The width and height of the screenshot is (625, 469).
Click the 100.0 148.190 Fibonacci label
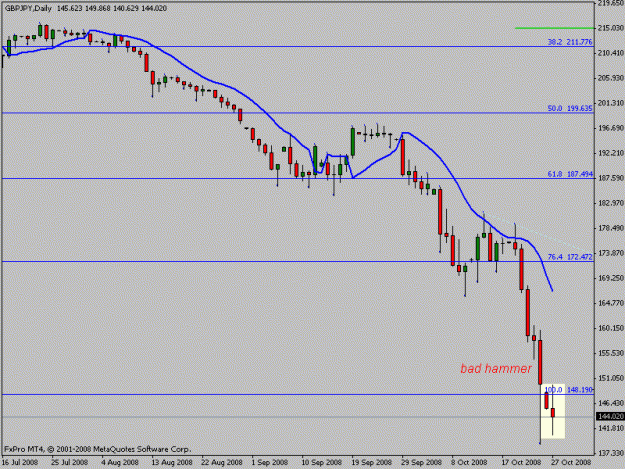click(569, 390)
